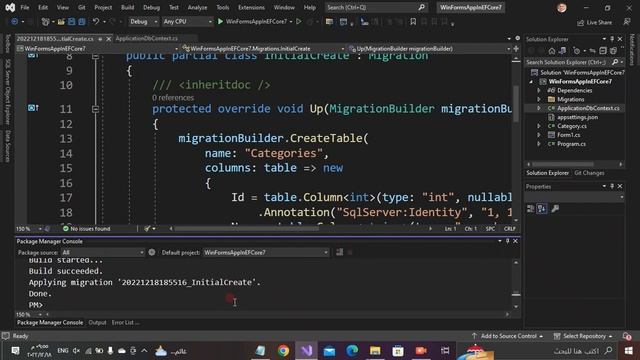Click the Solution Explorer horizontal scrollbar
Image resolution: width=640 pixels, height=360 pixels.
click(563, 164)
